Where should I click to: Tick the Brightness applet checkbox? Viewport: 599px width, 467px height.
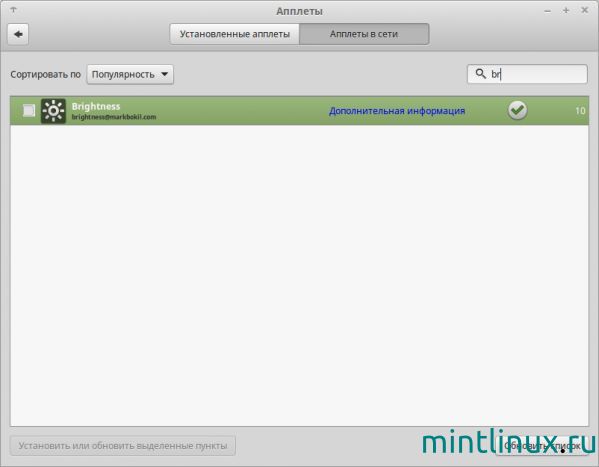pyautogui.click(x=29, y=110)
